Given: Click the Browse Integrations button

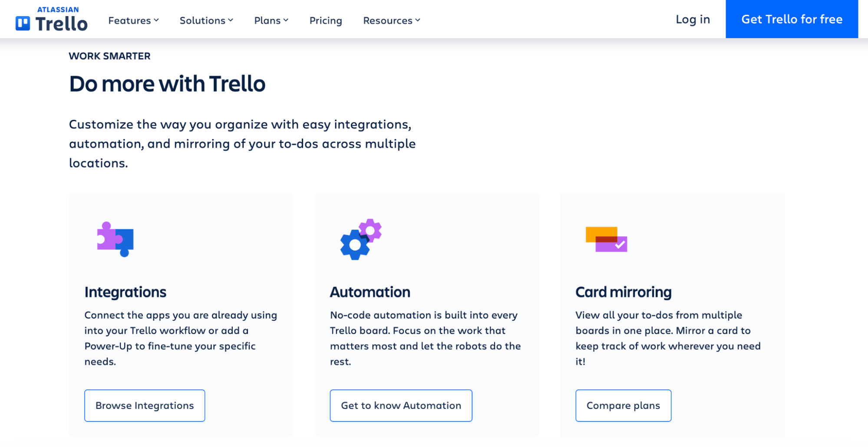Looking at the screenshot, I should click(x=144, y=405).
